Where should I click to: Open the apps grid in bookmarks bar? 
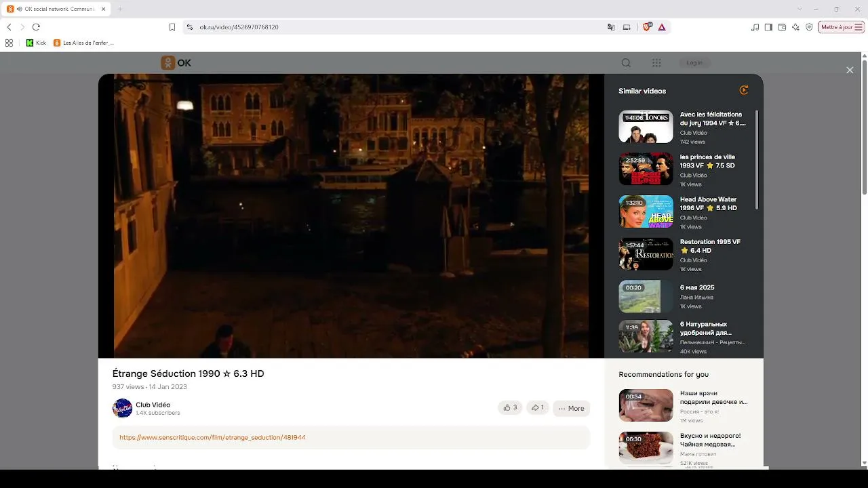click(x=9, y=43)
